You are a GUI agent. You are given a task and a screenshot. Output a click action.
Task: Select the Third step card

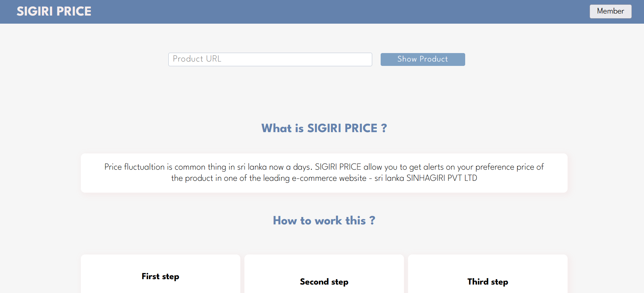pyautogui.click(x=487, y=274)
